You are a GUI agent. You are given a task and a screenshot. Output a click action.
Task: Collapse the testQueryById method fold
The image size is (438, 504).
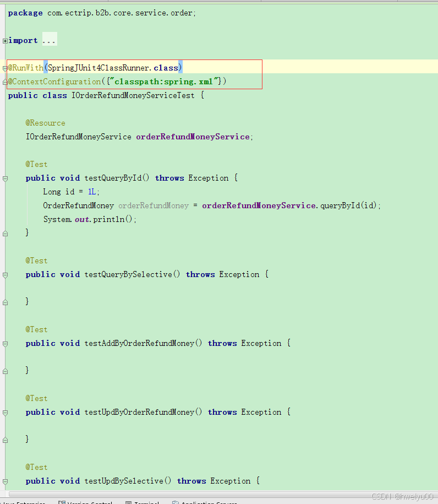pyautogui.click(x=5, y=178)
